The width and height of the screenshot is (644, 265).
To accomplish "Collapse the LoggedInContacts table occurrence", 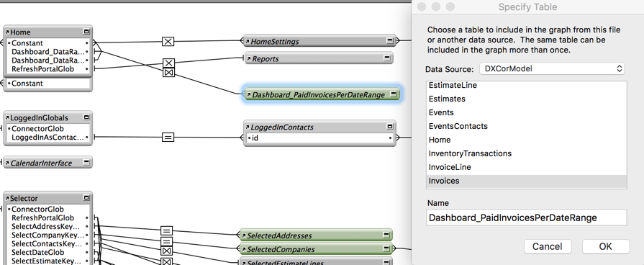I will pos(390,127).
